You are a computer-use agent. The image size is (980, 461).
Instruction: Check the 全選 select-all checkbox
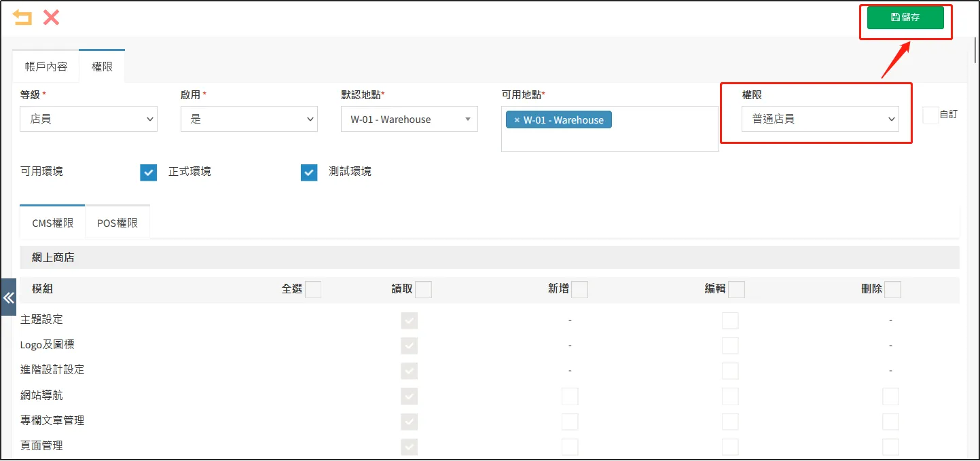tap(313, 289)
